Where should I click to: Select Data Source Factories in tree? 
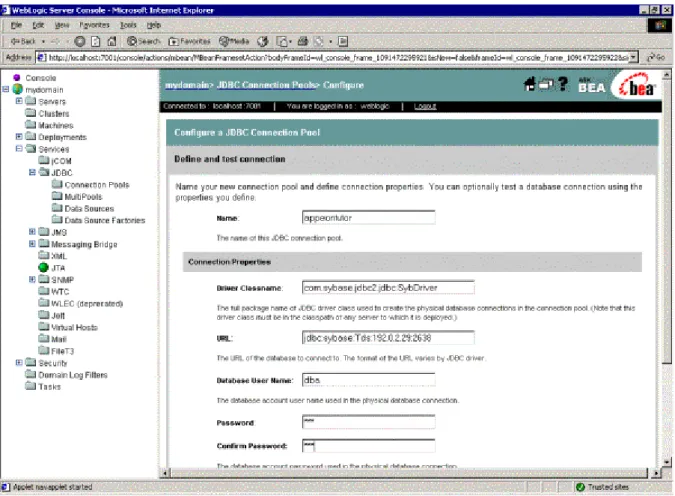[105, 220]
